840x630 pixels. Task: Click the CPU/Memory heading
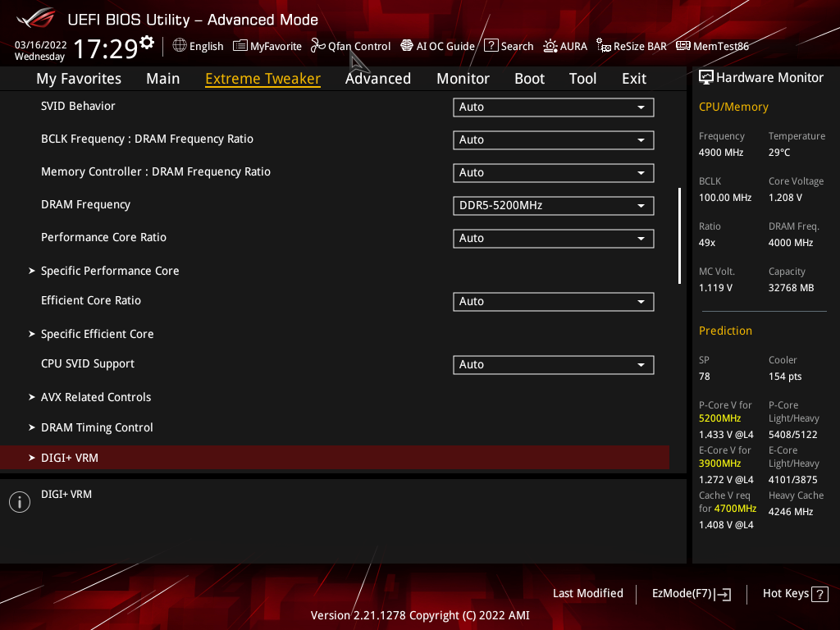[733, 107]
